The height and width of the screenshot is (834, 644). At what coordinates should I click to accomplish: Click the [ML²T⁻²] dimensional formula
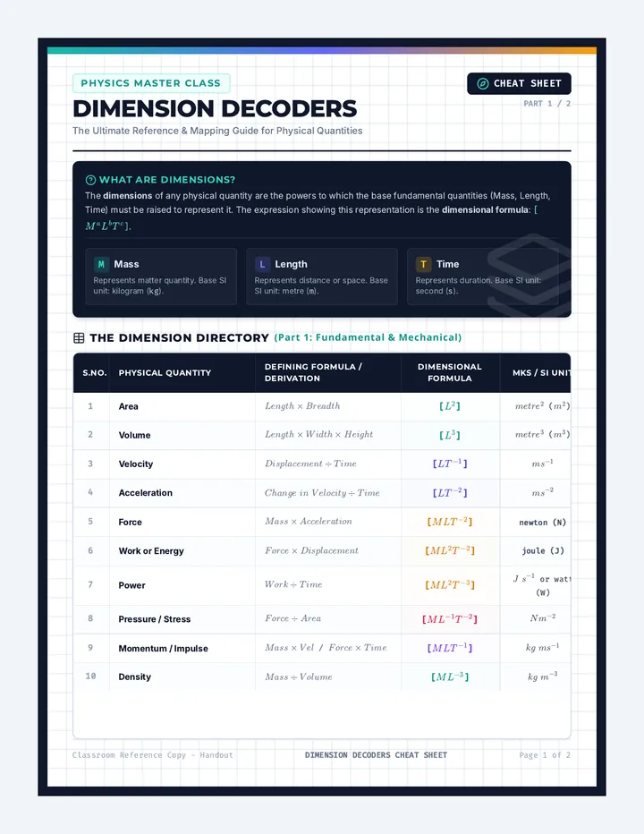pyautogui.click(x=450, y=550)
